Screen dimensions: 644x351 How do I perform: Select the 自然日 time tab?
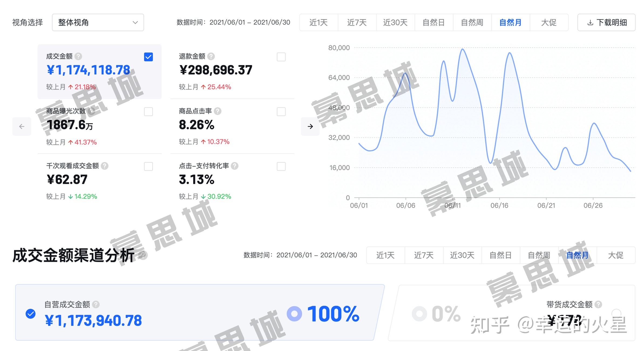coord(433,23)
